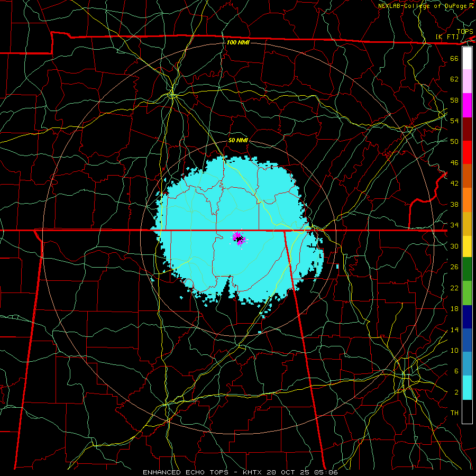Click the 'ENHANCED ECHO TOPS' caption text
The height and width of the screenshot is (476, 476).
point(185,472)
